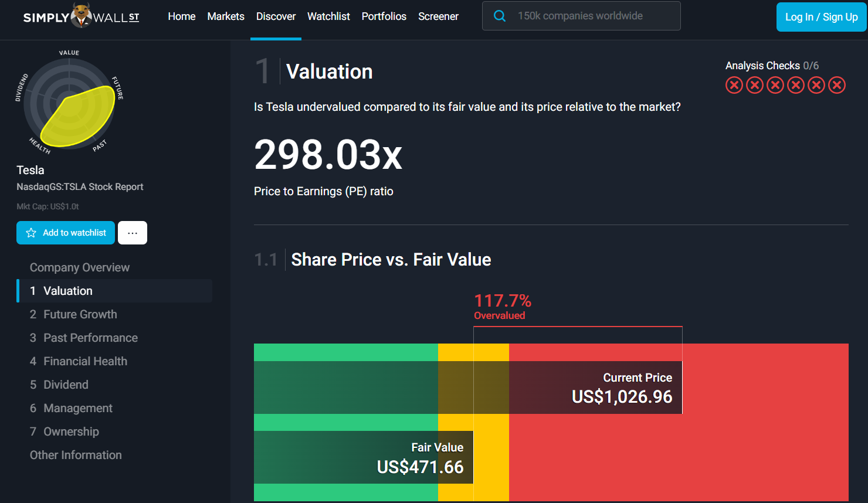Click the Log In / Sign Up button

[822, 17]
